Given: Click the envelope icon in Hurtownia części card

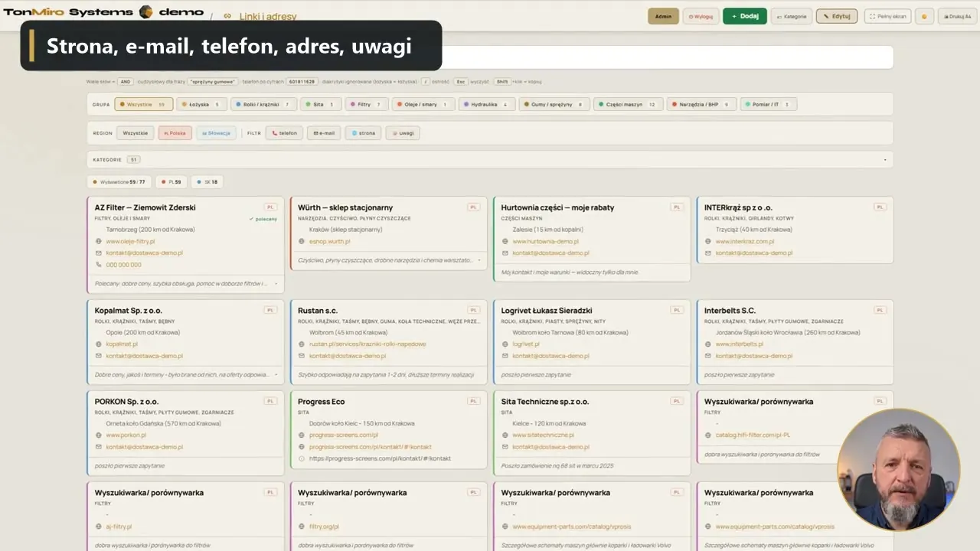Looking at the screenshot, I should [x=505, y=253].
